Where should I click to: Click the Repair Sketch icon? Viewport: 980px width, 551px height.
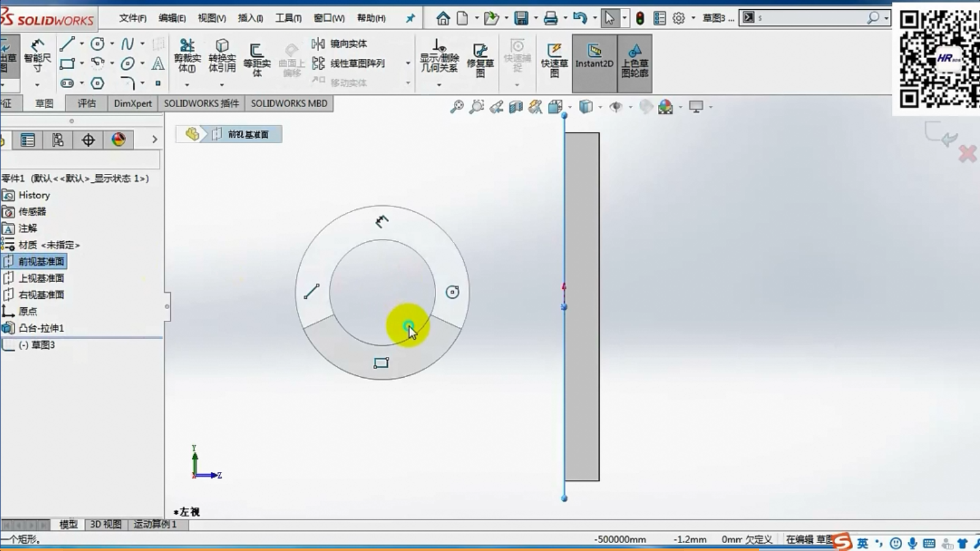[x=480, y=58]
